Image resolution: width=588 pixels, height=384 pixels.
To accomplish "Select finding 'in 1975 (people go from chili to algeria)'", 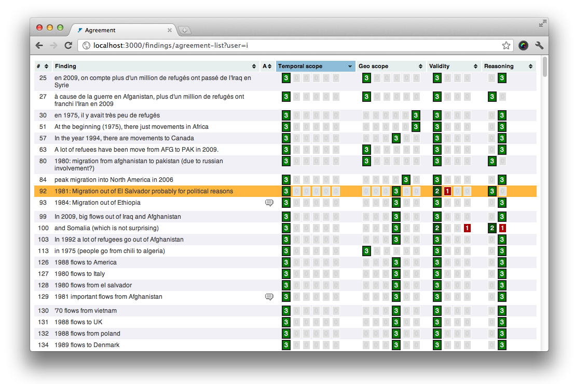I will [x=110, y=251].
